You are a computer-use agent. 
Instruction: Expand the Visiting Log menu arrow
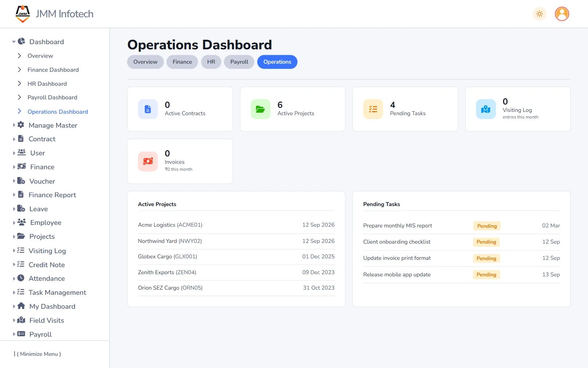[14, 250]
